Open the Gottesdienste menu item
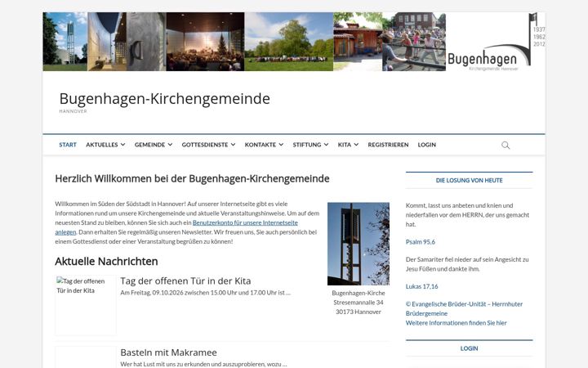588x368 pixels. (205, 145)
